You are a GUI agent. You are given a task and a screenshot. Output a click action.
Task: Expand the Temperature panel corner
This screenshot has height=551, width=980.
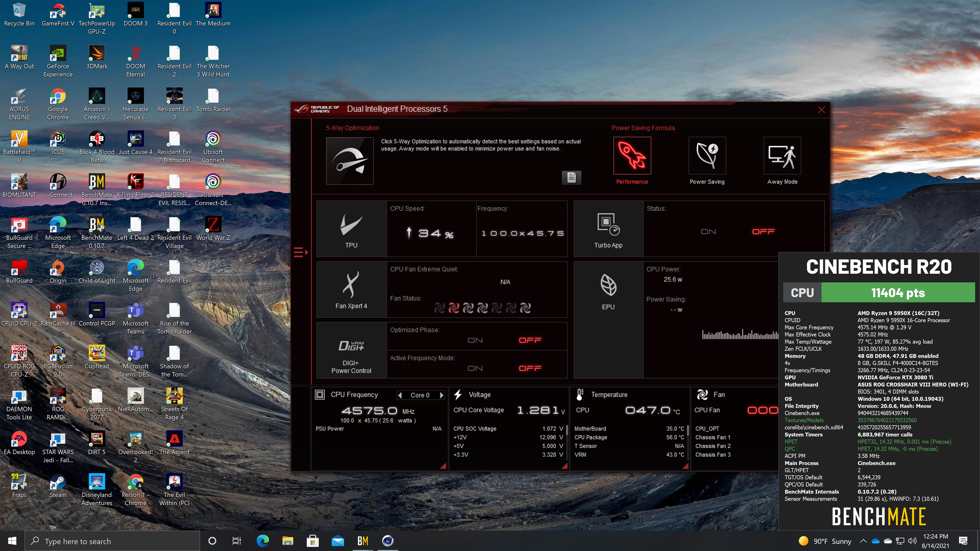685,466
